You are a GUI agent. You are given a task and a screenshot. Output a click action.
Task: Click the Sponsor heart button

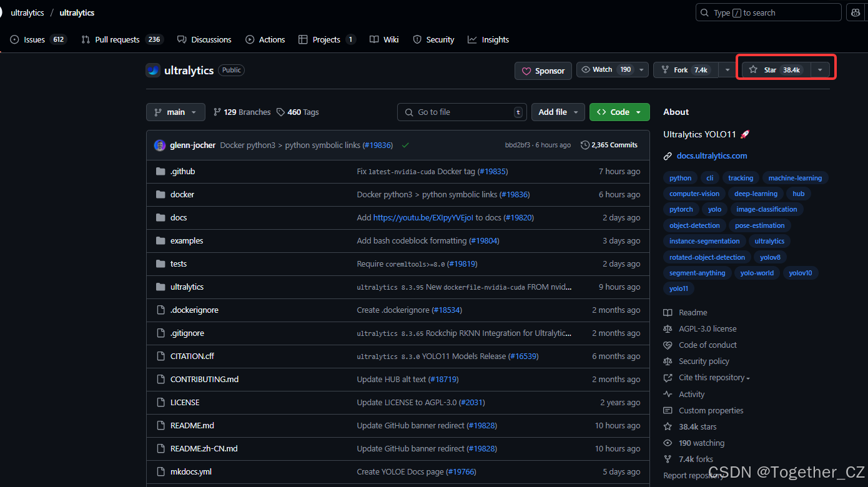pos(543,71)
